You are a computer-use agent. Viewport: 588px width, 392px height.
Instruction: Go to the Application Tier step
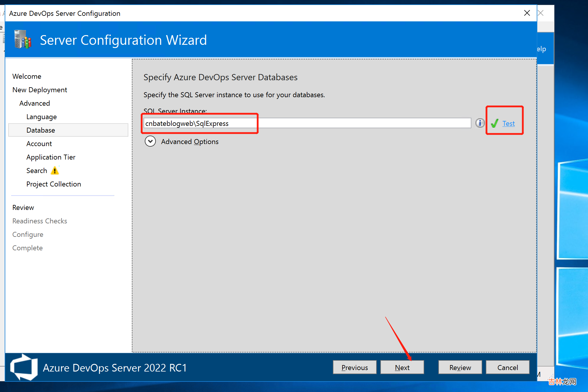(51, 157)
